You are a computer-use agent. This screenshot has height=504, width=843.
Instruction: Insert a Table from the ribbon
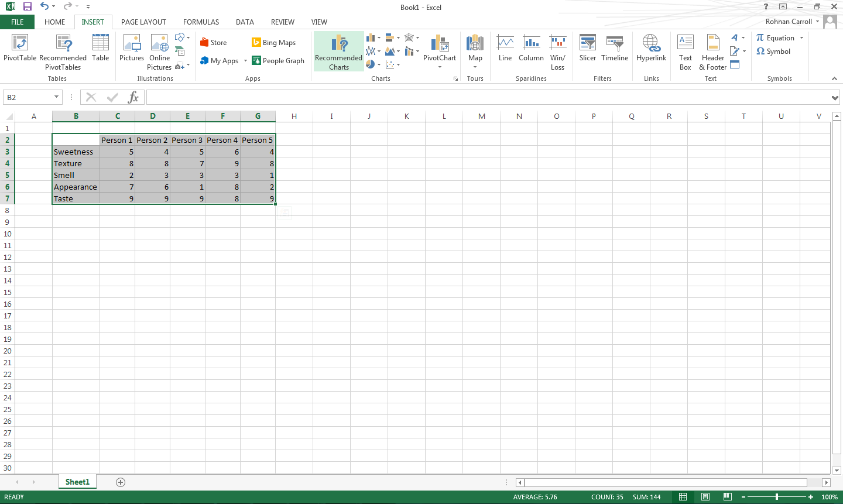pos(101,48)
